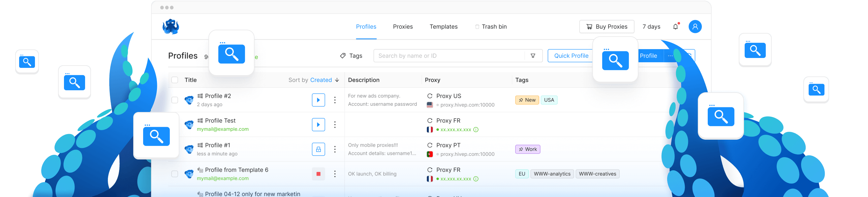The width and height of the screenshot is (868, 197).
Task: Click the French flag in Template 6 row
Action: pyautogui.click(x=430, y=179)
